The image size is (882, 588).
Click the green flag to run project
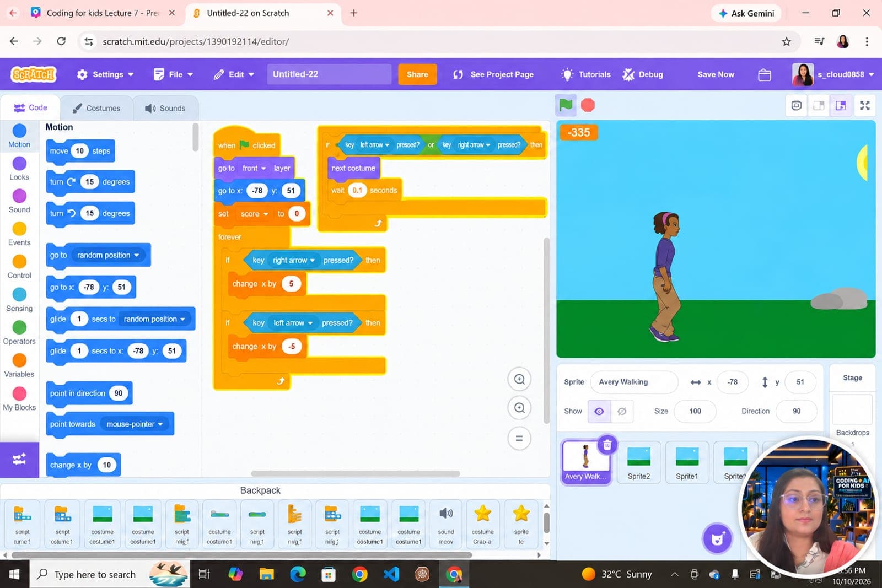(566, 105)
